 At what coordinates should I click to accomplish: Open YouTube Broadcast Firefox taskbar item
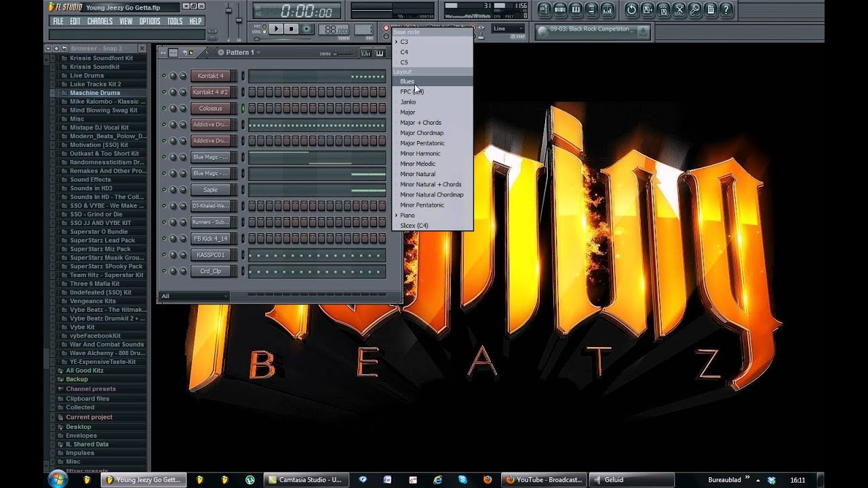(545, 479)
